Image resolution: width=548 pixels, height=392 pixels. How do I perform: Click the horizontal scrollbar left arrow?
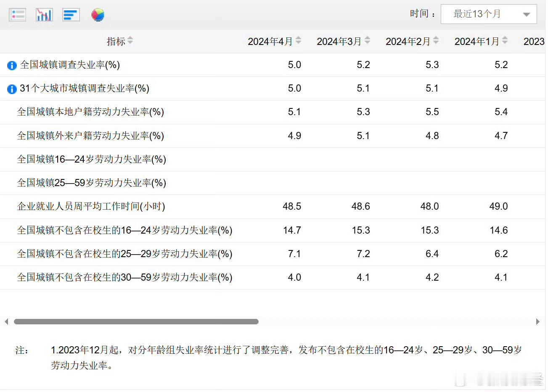pos(6,321)
